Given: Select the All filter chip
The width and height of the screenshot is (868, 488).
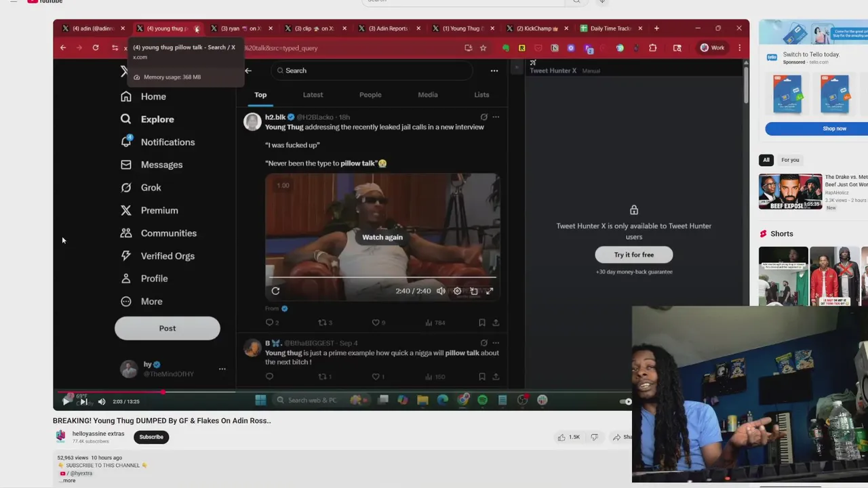Looking at the screenshot, I should (x=766, y=160).
